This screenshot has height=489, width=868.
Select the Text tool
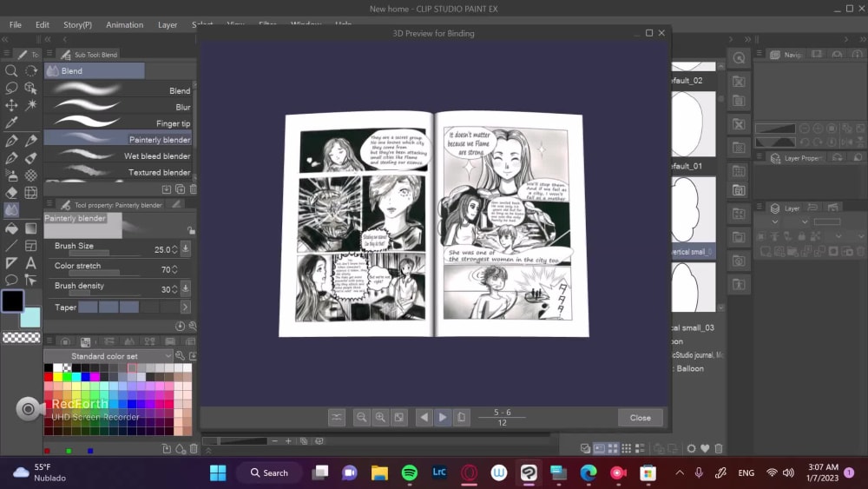[x=31, y=263]
